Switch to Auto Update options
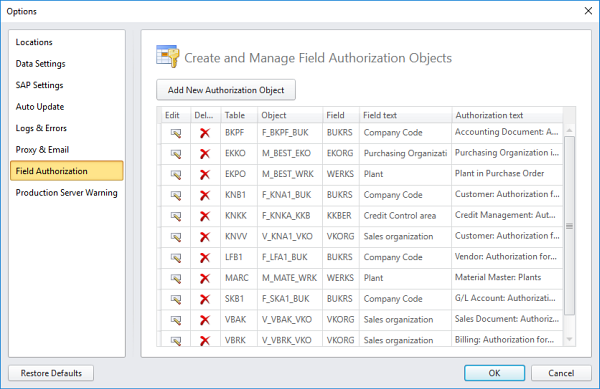The height and width of the screenshot is (389, 600). (67, 107)
